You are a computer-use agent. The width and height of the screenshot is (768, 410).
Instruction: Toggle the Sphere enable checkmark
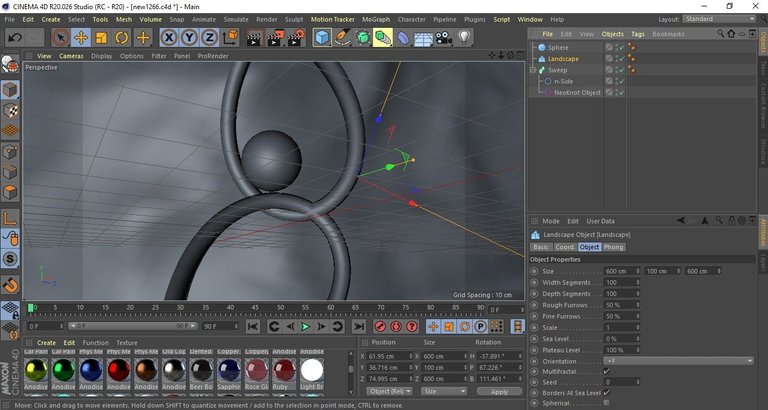(620, 48)
